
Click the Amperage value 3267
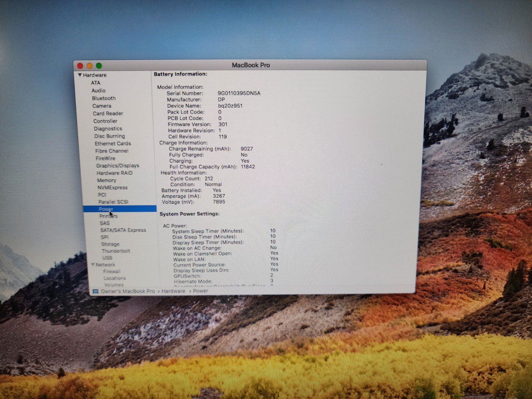pyautogui.click(x=219, y=196)
